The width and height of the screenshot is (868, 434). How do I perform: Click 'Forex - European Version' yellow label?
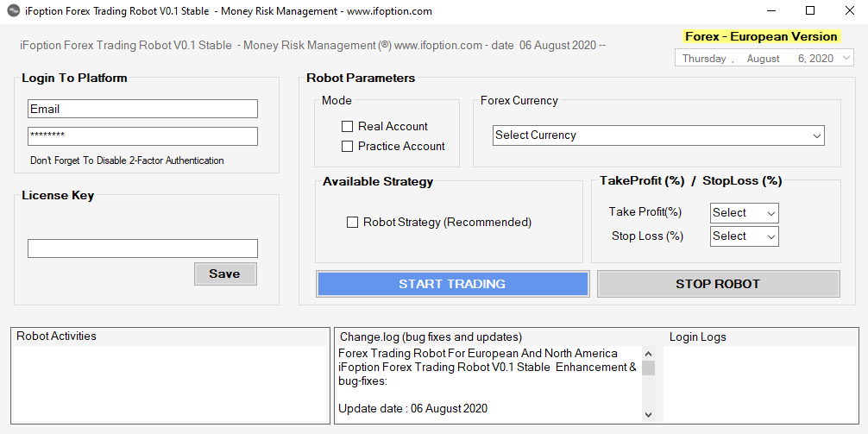pyautogui.click(x=761, y=36)
